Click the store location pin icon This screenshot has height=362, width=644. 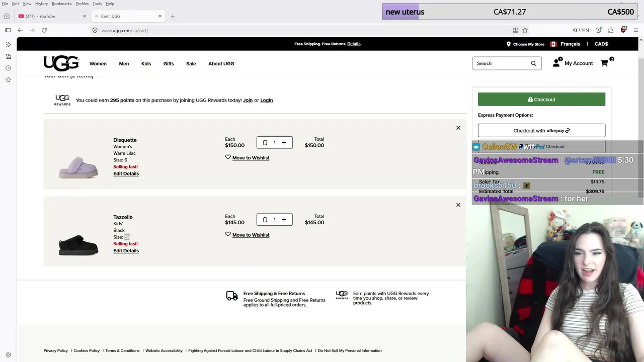click(508, 44)
